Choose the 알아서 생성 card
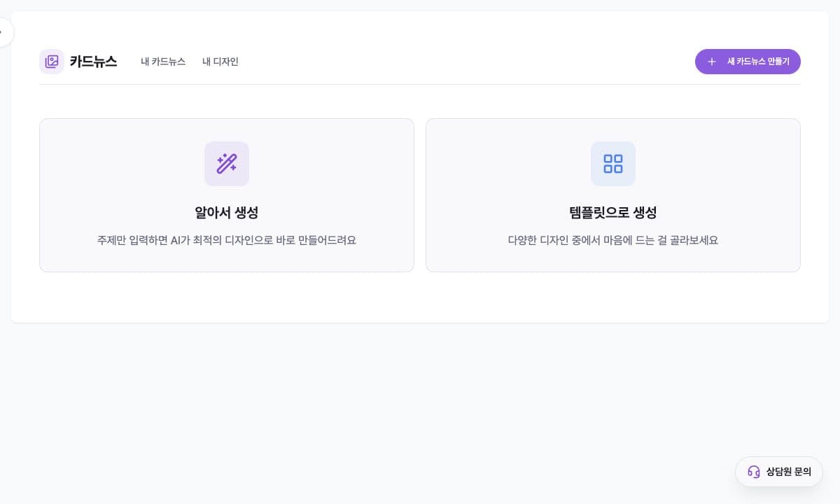 [x=227, y=195]
